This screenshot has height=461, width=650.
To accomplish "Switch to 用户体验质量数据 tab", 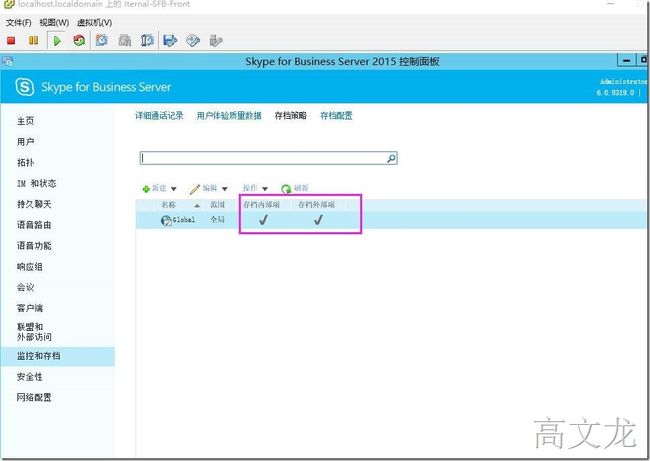I will (229, 116).
